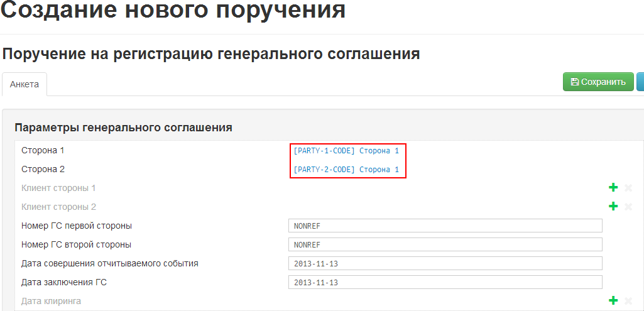Click the floppy disk icon on Сохранить
644x311 pixels.
[x=574, y=82]
